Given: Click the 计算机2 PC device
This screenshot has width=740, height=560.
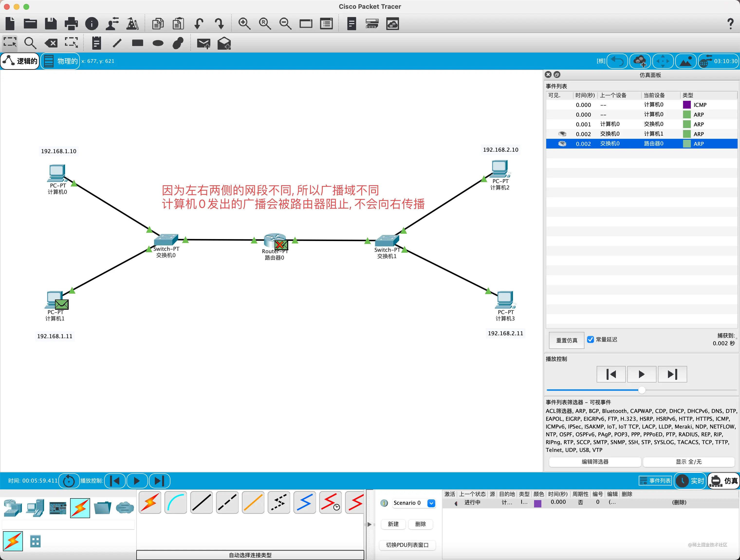Looking at the screenshot, I should (x=500, y=169).
